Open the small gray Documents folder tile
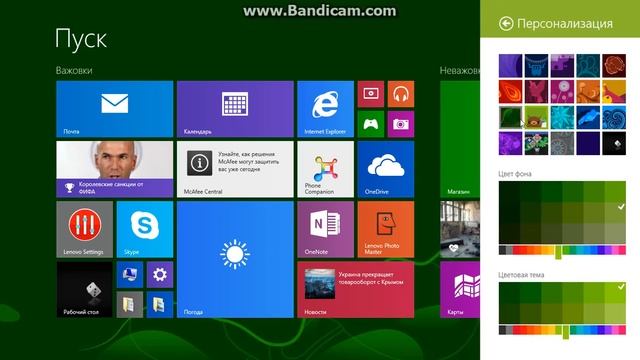 [x=130, y=304]
